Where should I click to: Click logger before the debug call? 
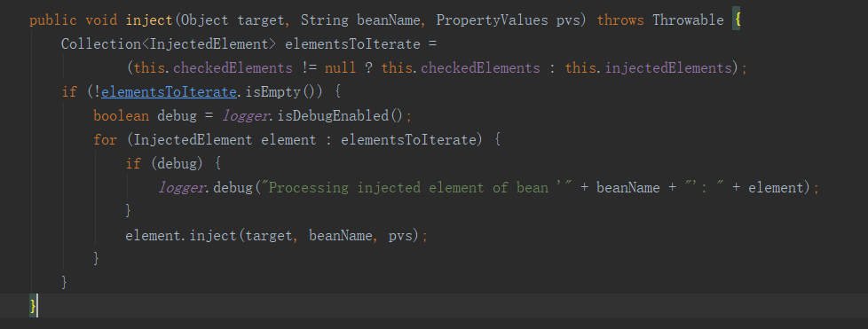pyautogui.click(x=181, y=188)
